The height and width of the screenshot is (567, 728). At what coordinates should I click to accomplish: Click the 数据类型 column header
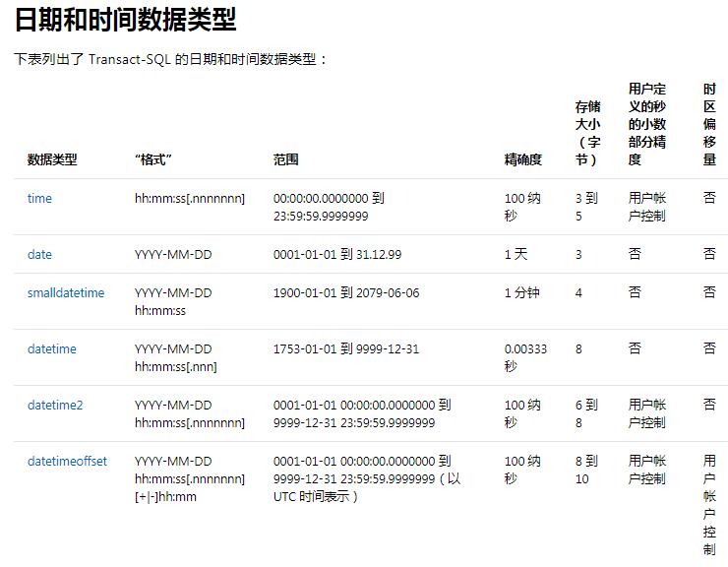click(52, 159)
